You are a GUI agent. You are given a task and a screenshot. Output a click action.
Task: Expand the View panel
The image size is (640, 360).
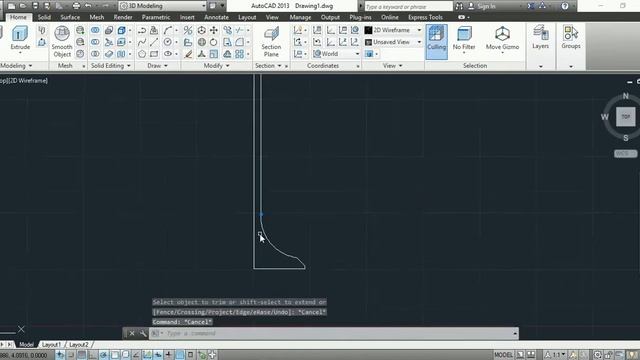click(x=393, y=66)
